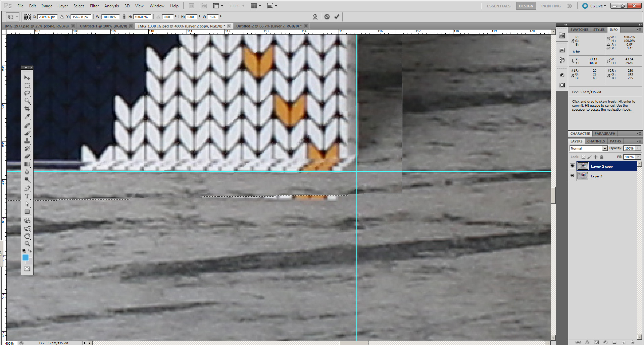Select the Spot Healing Brush tool
The height and width of the screenshot is (345, 644).
point(27,125)
